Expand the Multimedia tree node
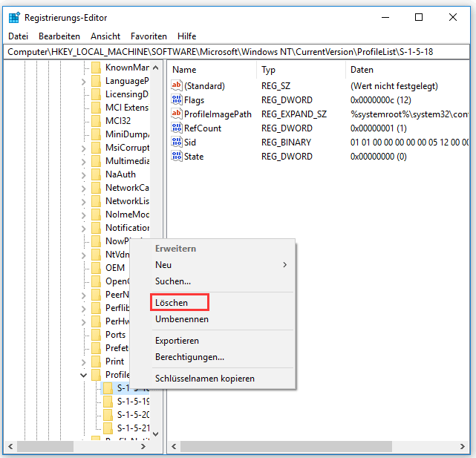 [83, 162]
